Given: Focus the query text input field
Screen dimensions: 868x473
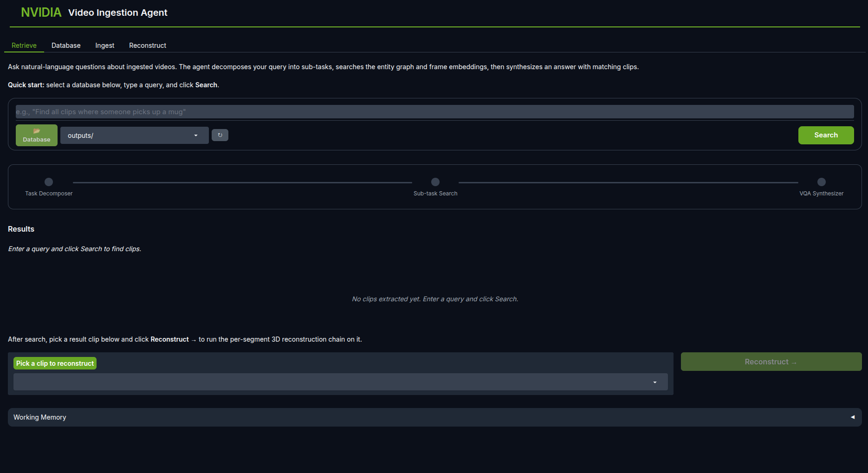Looking at the screenshot, I should (435, 112).
